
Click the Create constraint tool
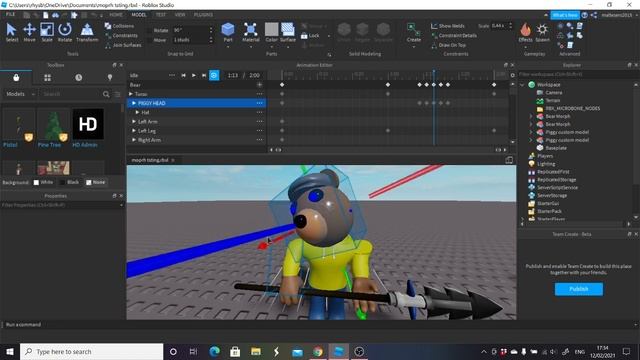(413, 32)
